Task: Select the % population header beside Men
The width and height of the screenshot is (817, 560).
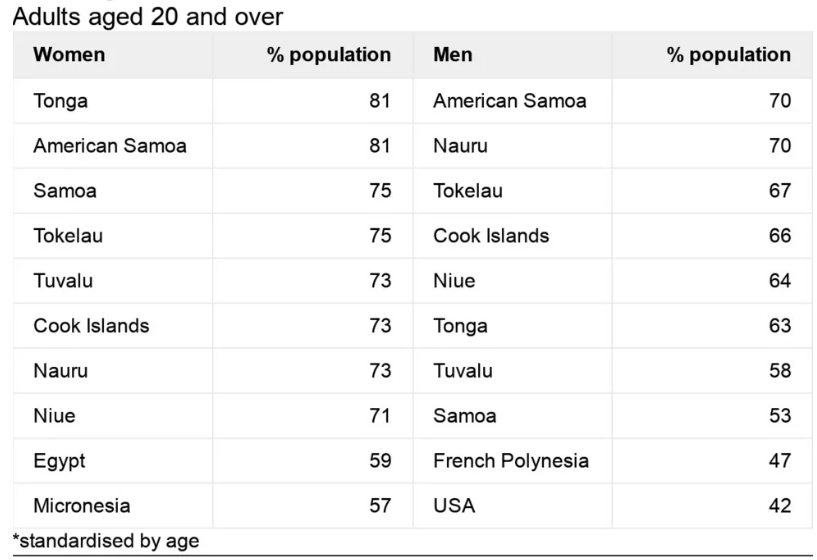Action: (x=728, y=55)
